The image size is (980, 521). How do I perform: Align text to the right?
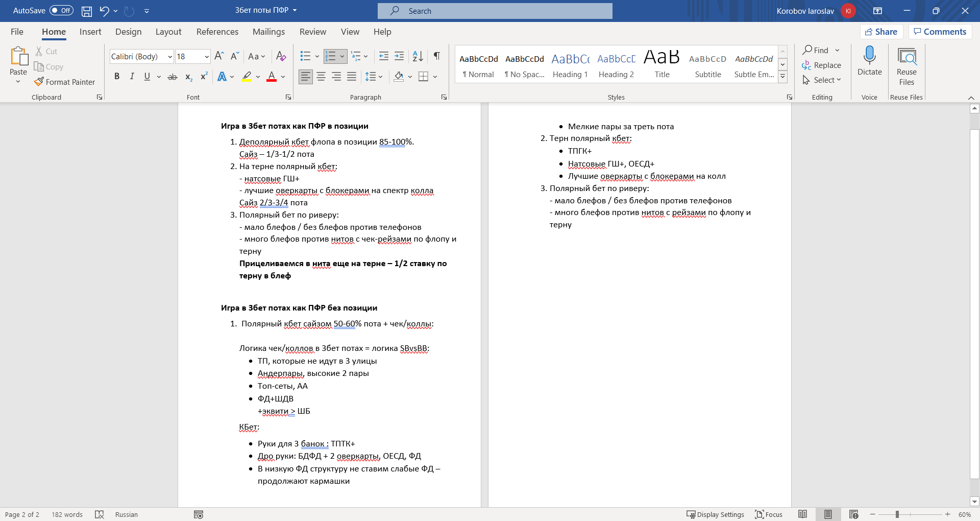click(x=336, y=77)
